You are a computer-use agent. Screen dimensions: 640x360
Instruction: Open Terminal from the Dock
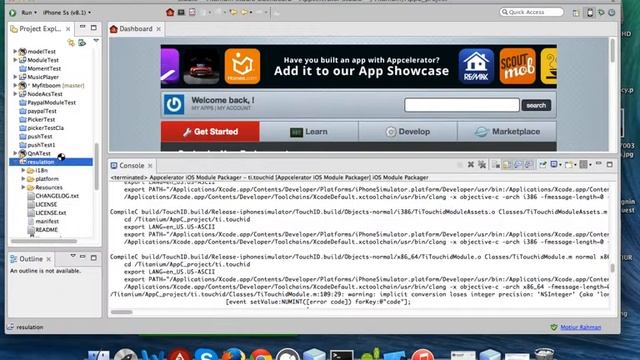[x=342, y=354]
